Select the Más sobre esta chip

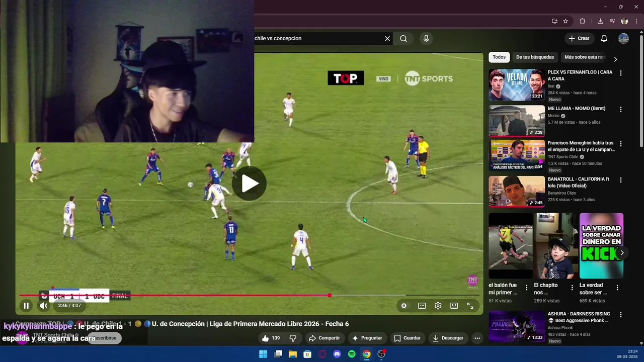[x=585, y=57]
